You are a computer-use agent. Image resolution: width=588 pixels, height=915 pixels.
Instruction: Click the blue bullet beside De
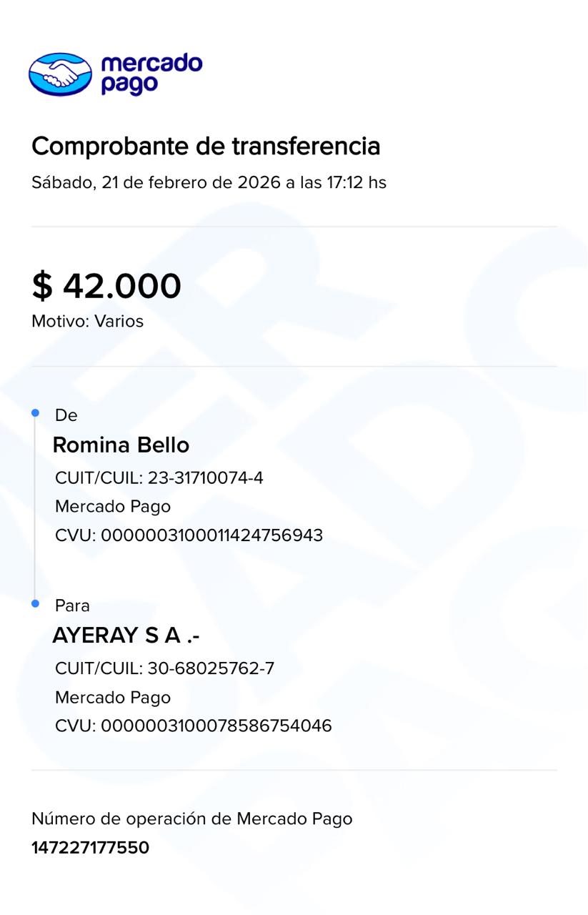[x=35, y=413]
